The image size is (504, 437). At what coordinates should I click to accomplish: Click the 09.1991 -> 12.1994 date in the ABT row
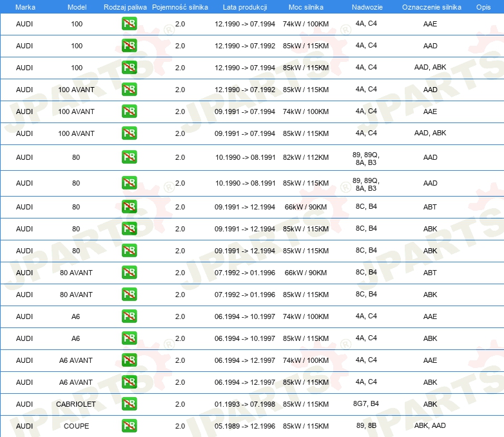click(245, 207)
